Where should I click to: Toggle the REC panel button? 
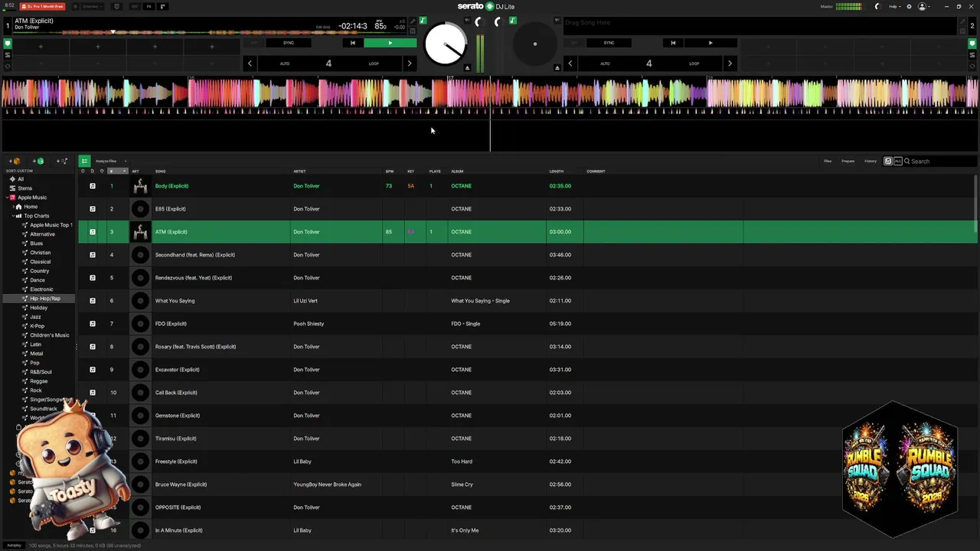point(135,6)
